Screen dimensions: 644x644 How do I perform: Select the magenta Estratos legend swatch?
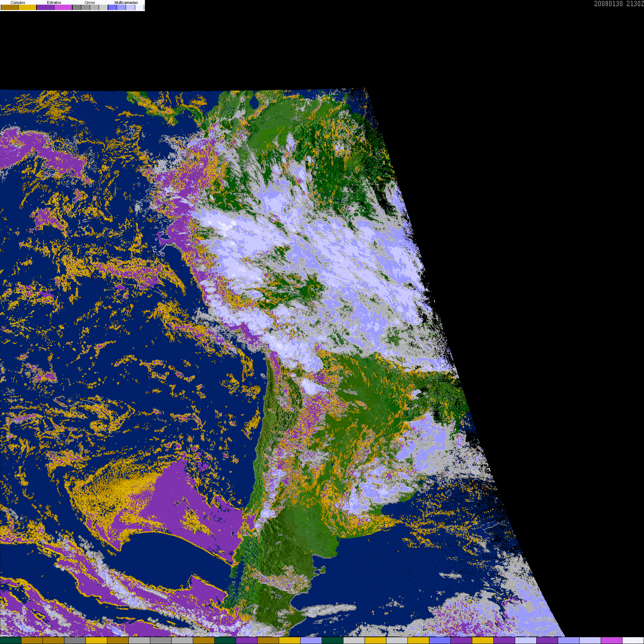pyautogui.click(x=63, y=8)
